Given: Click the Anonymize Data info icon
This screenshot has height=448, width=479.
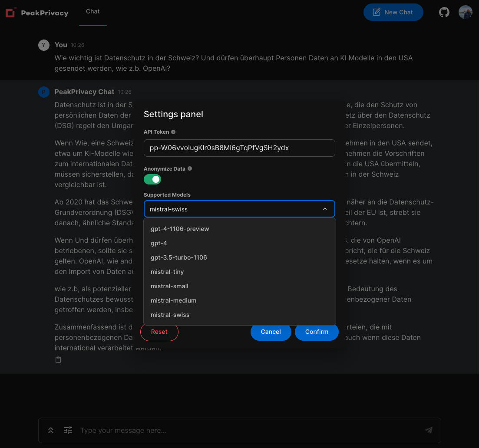Looking at the screenshot, I should click(x=190, y=168).
